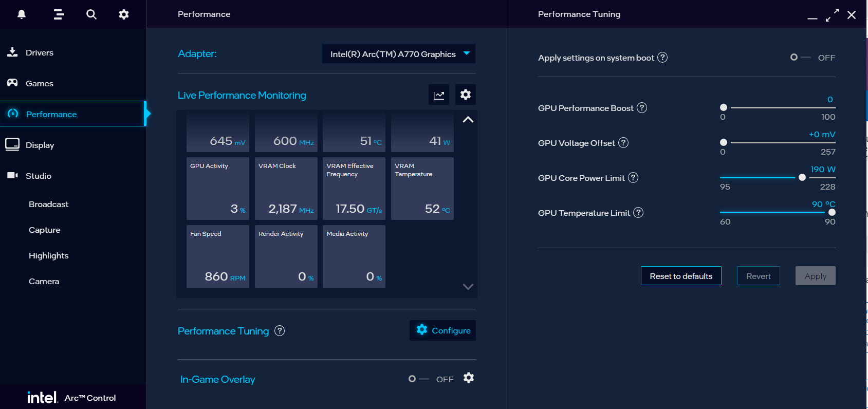Click the search magnifier icon
The image size is (868, 409).
click(91, 14)
